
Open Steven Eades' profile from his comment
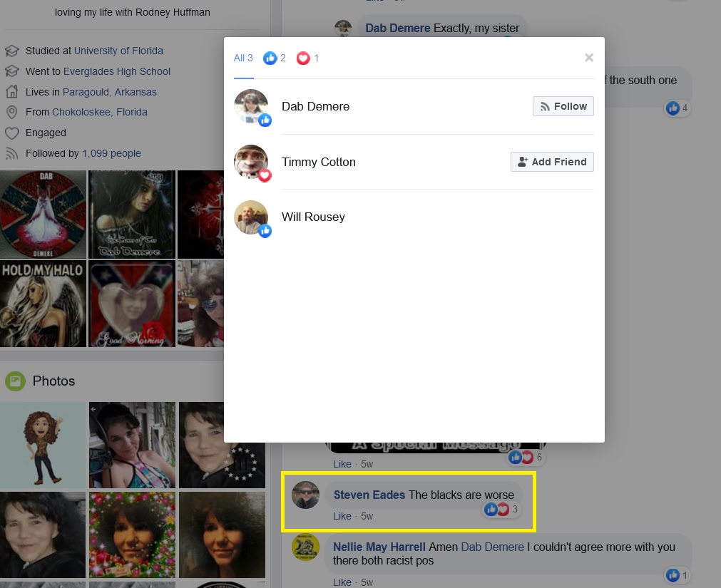(369, 495)
